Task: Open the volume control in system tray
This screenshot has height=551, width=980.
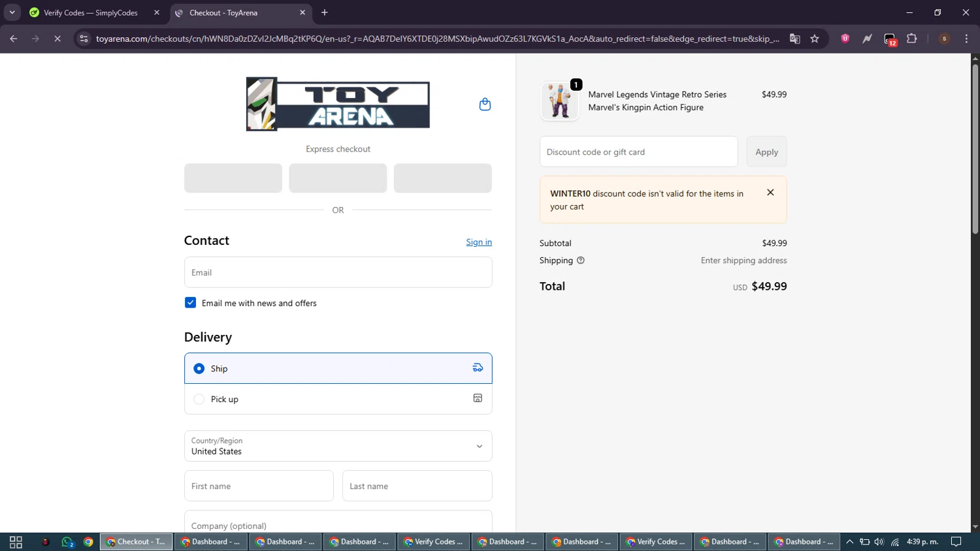Action: click(x=879, y=542)
